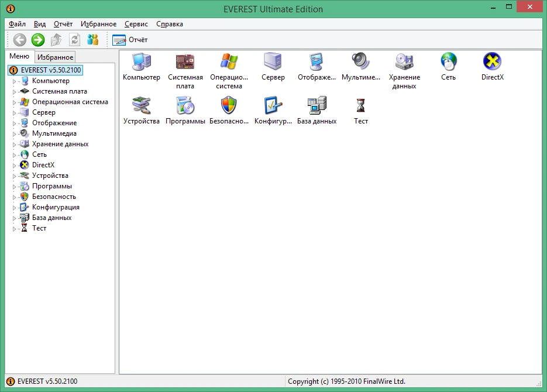547x392 pixels.
Task: Click the Отчёт toolbar button
Action: (x=130, y=40)
